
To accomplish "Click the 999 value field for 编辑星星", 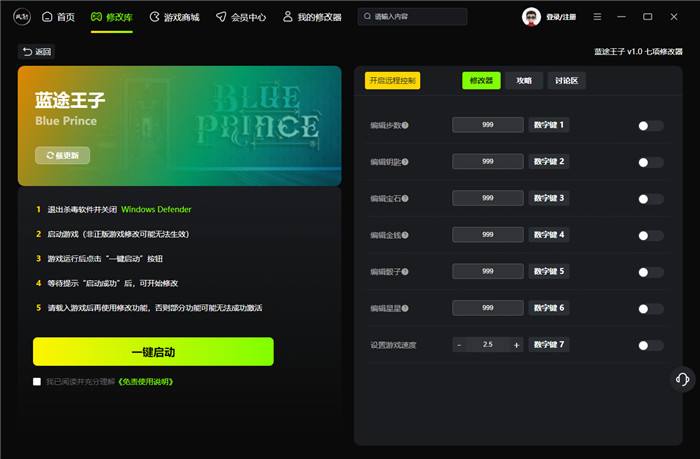I will click(x=488, y=308).
